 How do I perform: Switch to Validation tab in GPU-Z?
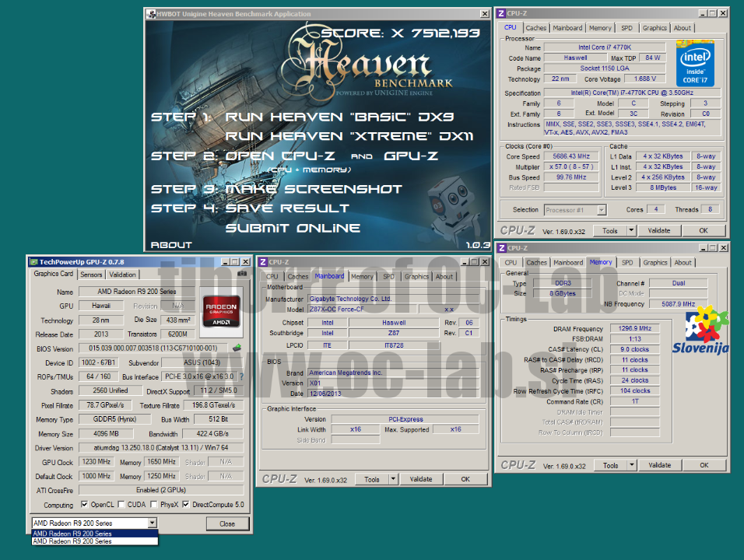tap(122, 275)
